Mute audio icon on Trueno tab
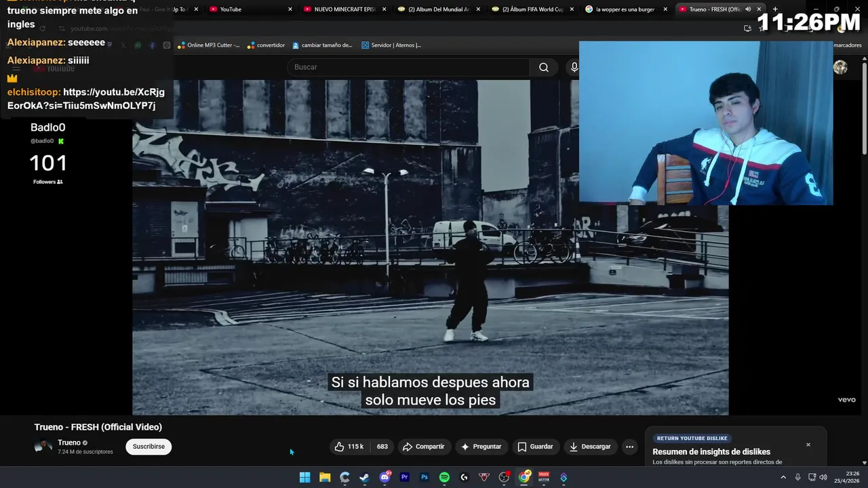868x488 pixels. (x=748, y=9)
